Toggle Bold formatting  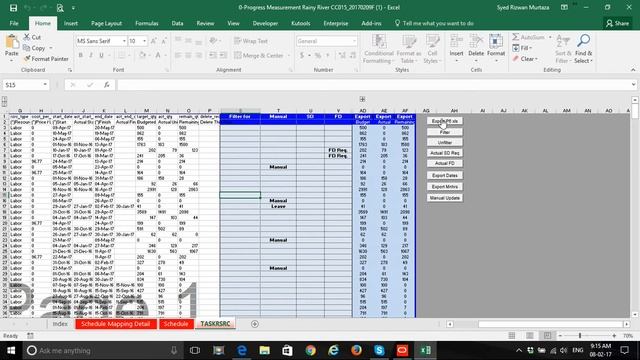tap(80, 55)
